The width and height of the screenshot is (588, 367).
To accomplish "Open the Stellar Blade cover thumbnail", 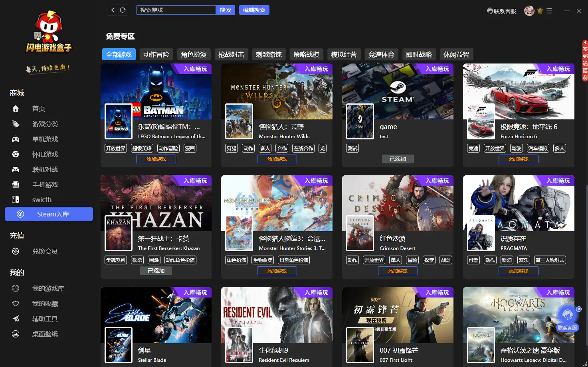I will click(119, 345).
